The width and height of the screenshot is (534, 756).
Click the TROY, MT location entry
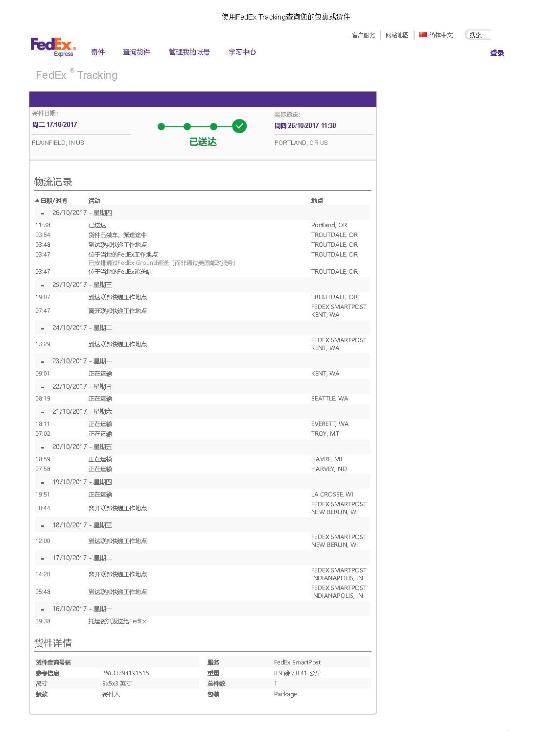325,434
